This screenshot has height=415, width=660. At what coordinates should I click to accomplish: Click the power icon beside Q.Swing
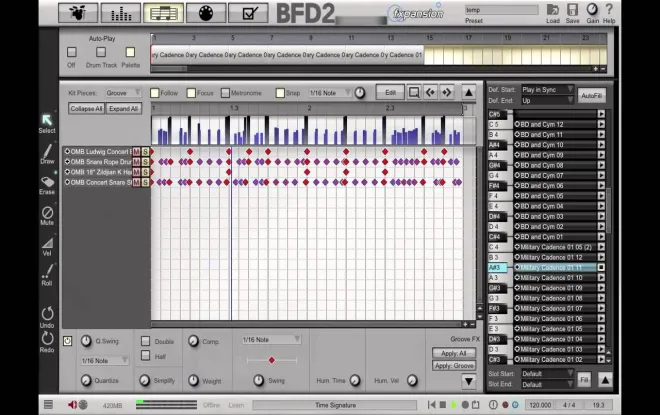(x=67, y=341)
